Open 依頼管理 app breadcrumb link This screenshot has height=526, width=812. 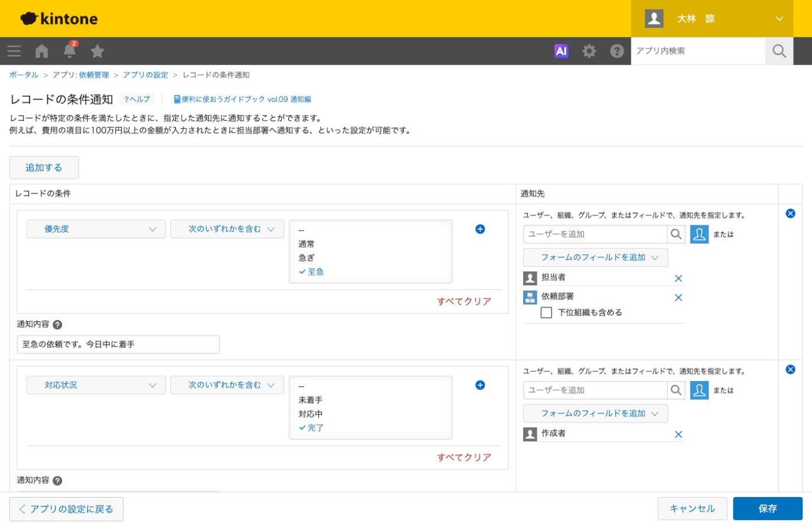point(94,75)
